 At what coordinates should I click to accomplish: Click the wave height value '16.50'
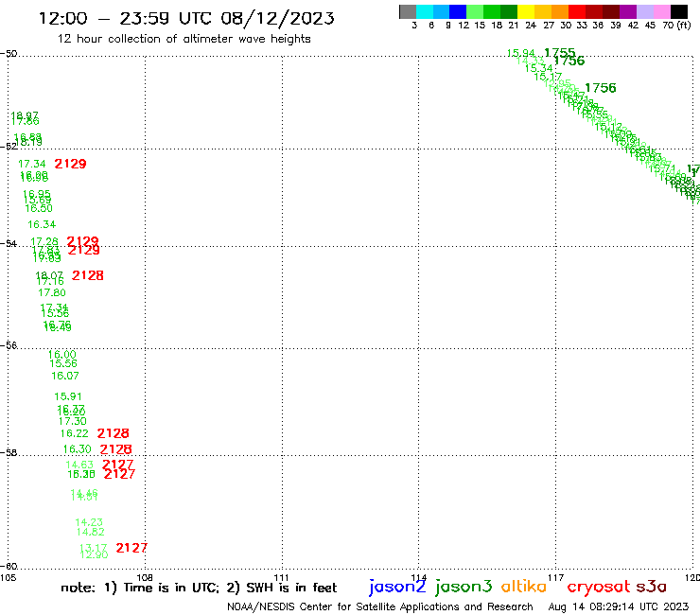click(x=39, y=208)
